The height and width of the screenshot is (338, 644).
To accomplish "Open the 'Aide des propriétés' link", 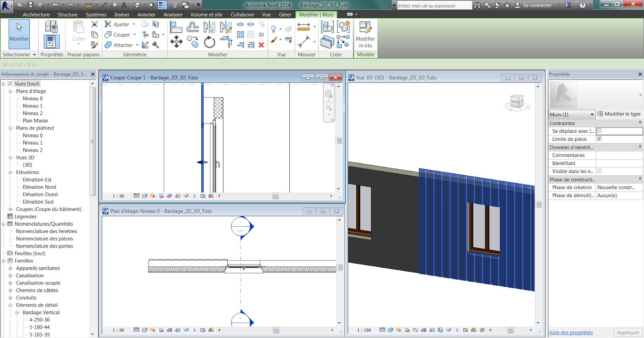I will (571, 332).
